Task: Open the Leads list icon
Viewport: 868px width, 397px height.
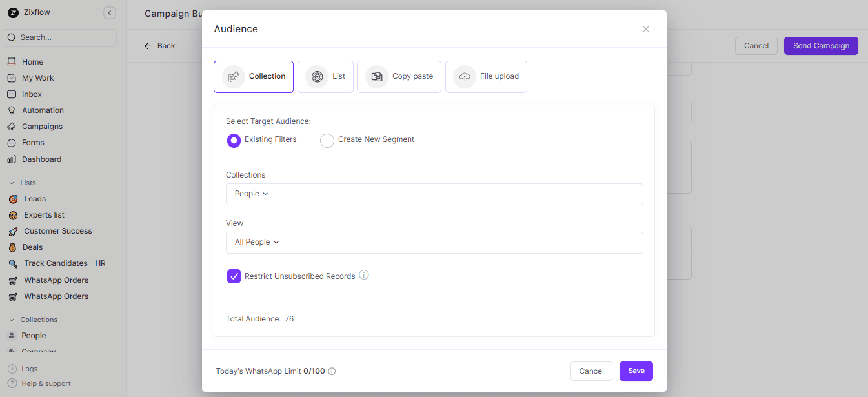Action: tap(13, 199)
